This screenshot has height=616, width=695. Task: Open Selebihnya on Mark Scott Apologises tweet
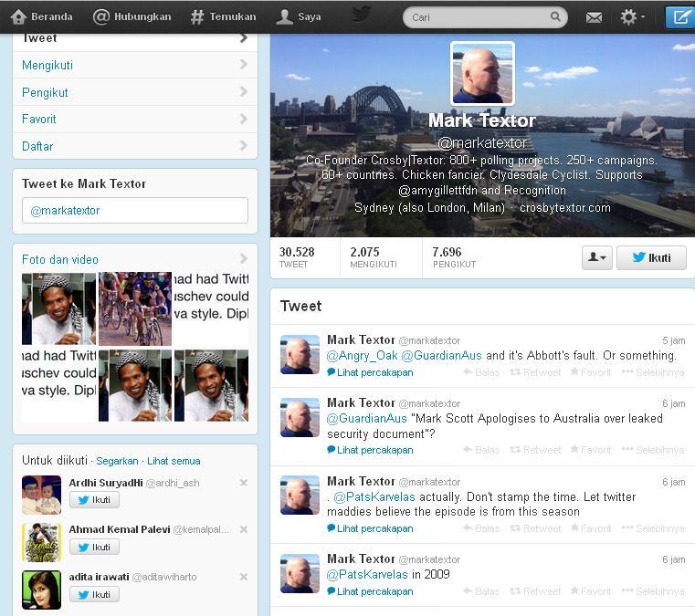653,450
